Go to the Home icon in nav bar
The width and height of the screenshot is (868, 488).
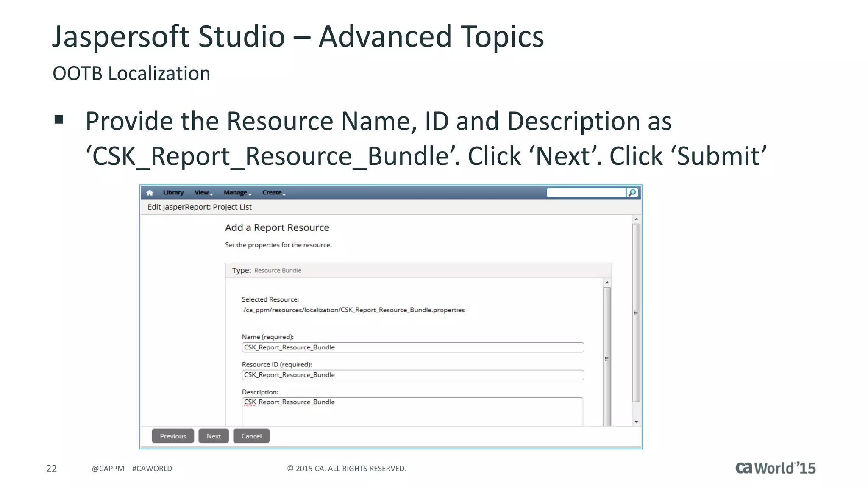[150, 193]
